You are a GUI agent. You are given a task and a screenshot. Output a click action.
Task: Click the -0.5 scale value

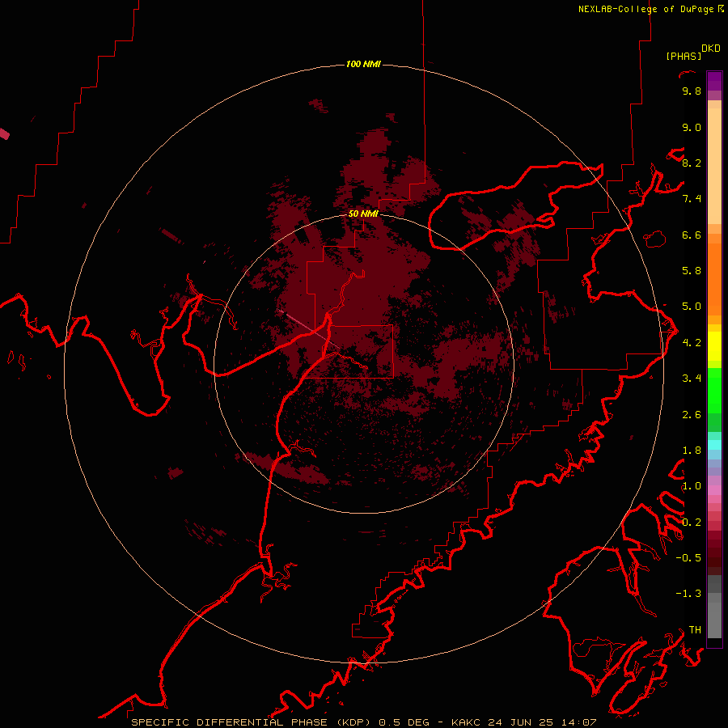(x=688, y=558)
